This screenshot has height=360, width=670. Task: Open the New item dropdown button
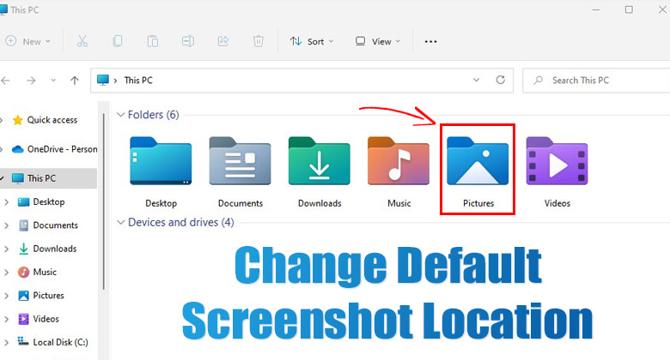coord(28,41)
